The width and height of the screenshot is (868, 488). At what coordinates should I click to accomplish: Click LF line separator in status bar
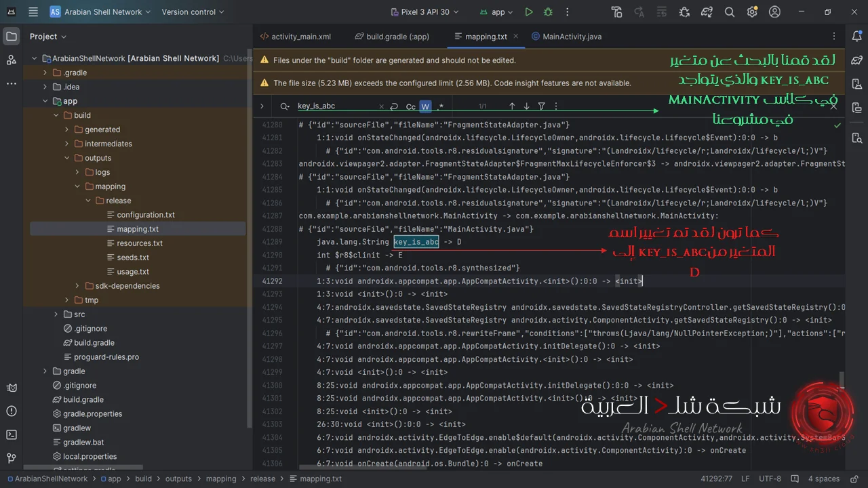tap(745, 479)
